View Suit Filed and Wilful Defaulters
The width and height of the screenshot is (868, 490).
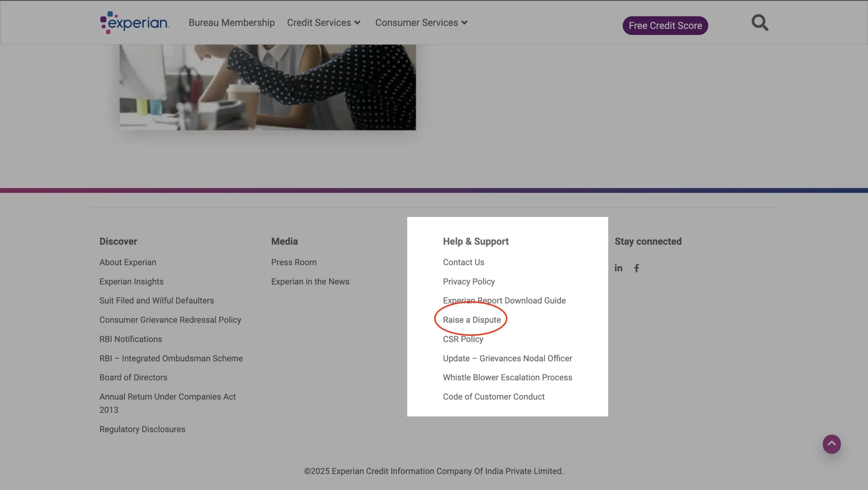(156, 300)
